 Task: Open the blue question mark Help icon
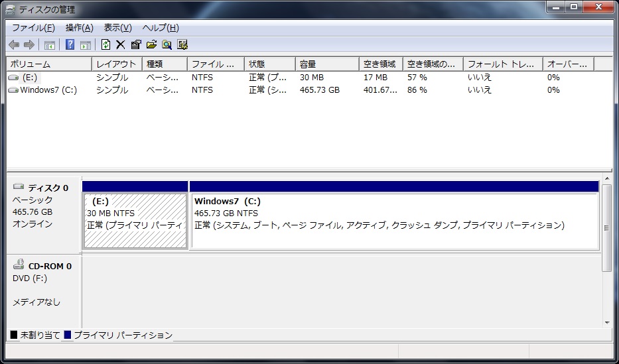coord(70,44)
